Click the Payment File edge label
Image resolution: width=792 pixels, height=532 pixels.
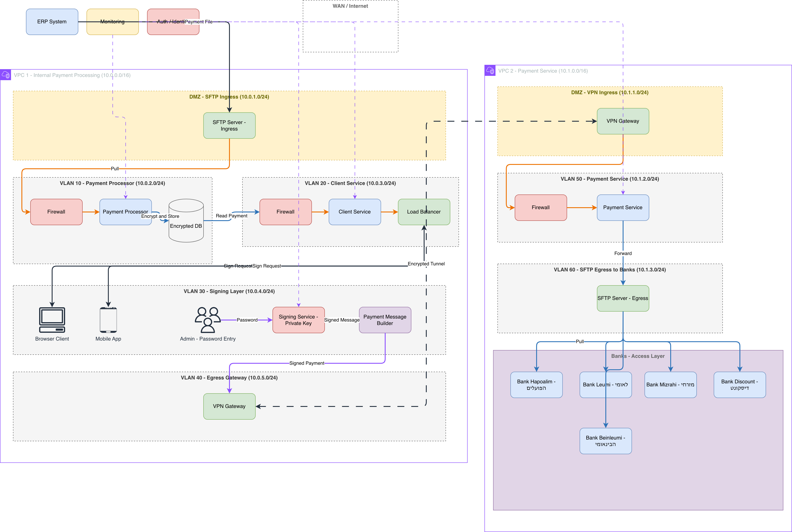pos(199,22)
